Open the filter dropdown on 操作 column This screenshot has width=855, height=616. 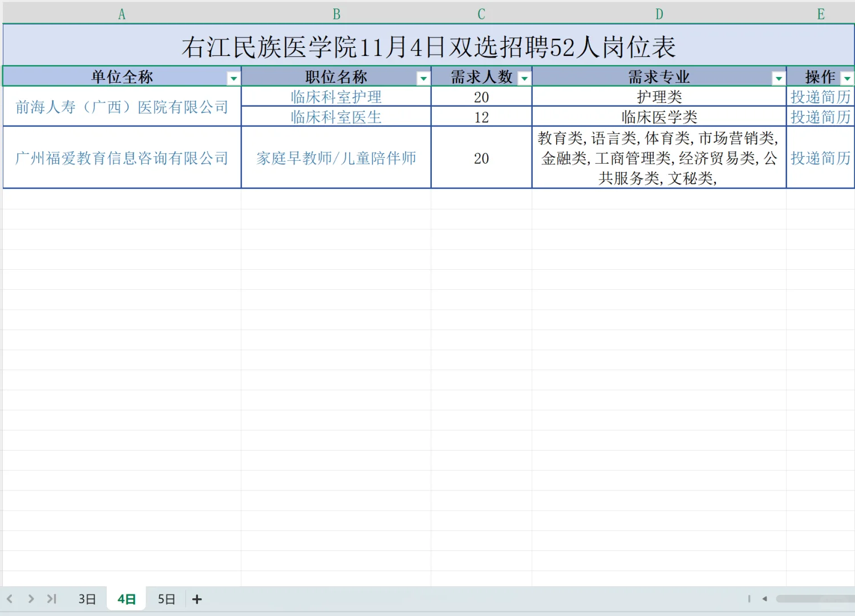tap(848, 77)
